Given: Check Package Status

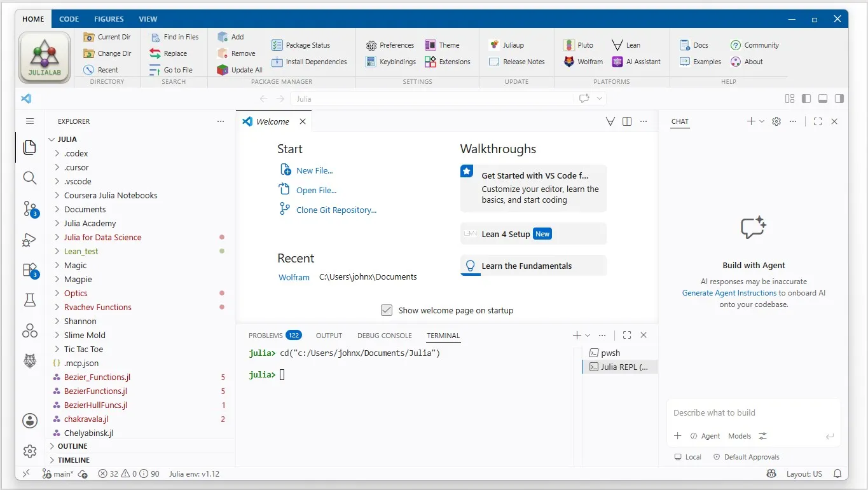Looking at the screenshot, I should pos(301,45).
